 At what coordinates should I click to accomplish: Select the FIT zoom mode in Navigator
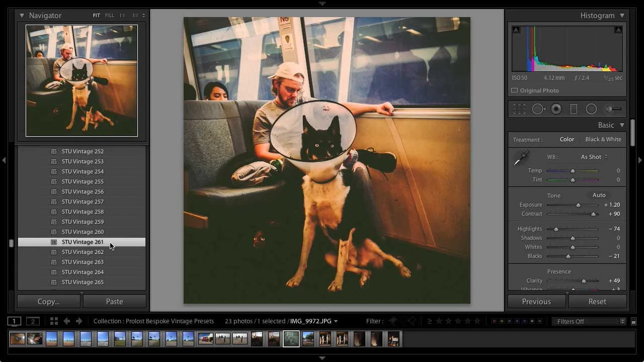point(96,15)
